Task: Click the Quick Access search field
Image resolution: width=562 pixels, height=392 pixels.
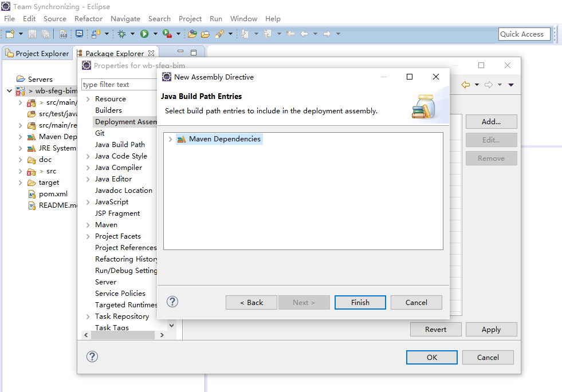Action: (x=524, y=34)
